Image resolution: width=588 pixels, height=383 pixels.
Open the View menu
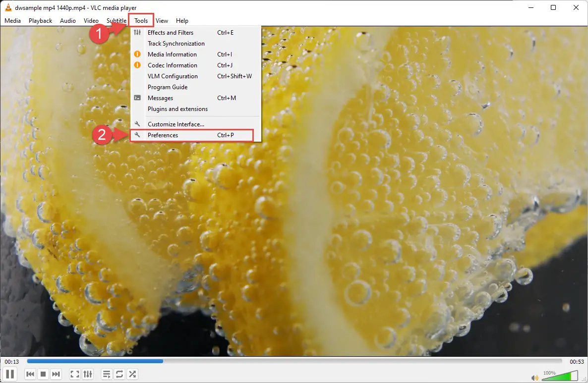tap(162, 21)
